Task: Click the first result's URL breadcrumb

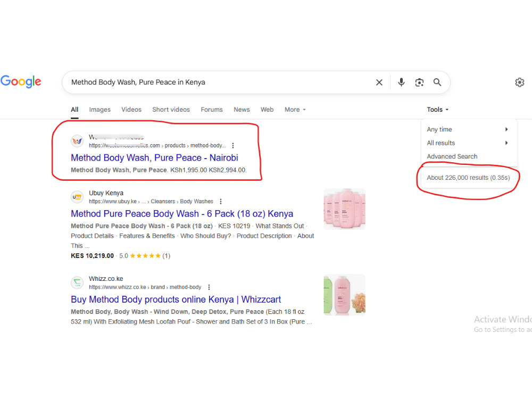Action: [x=157, y=146]
